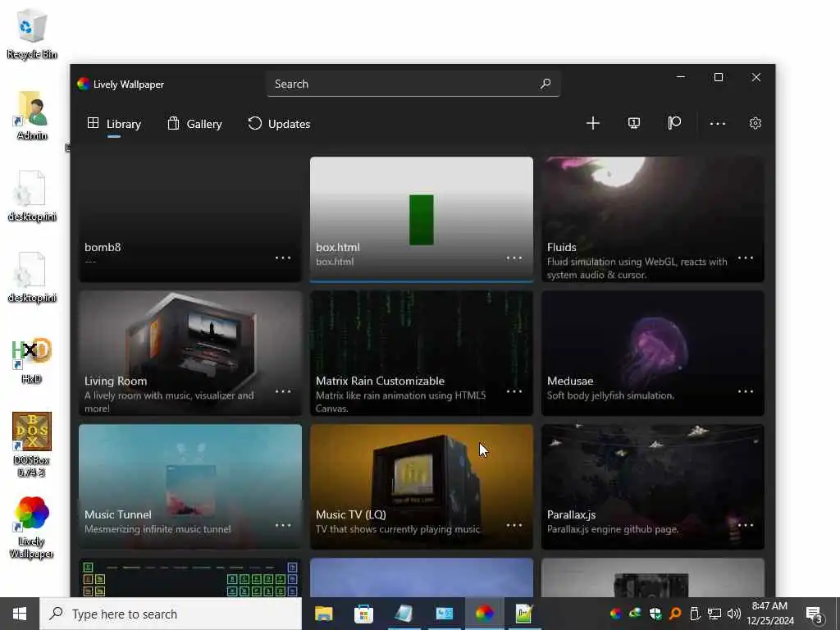Select the Matrix Rain Customizable thumbnail
Screen dimensions: 840x630
(422, 353)
